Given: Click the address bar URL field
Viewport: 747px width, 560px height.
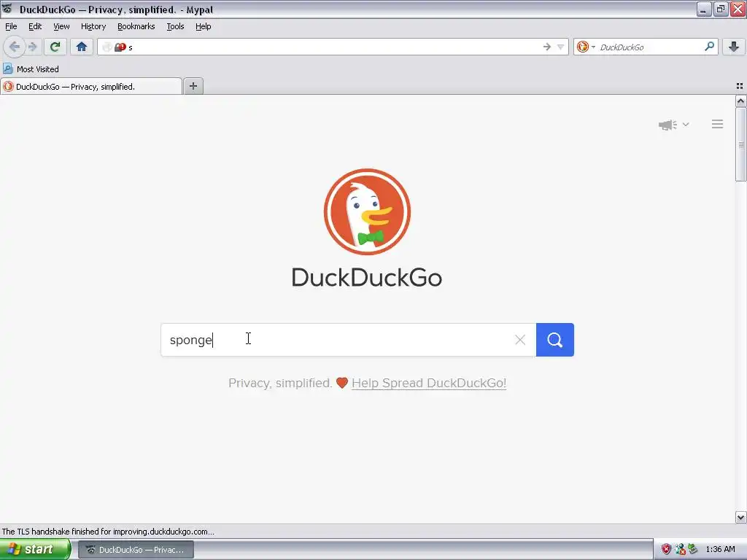Looking at the screenshot, I should tap(333, 47).
